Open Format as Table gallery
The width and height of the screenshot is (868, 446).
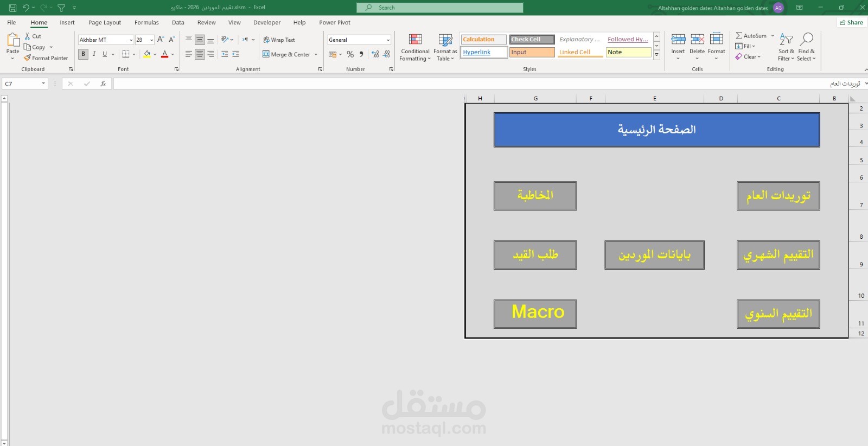[x=445, y=47]
